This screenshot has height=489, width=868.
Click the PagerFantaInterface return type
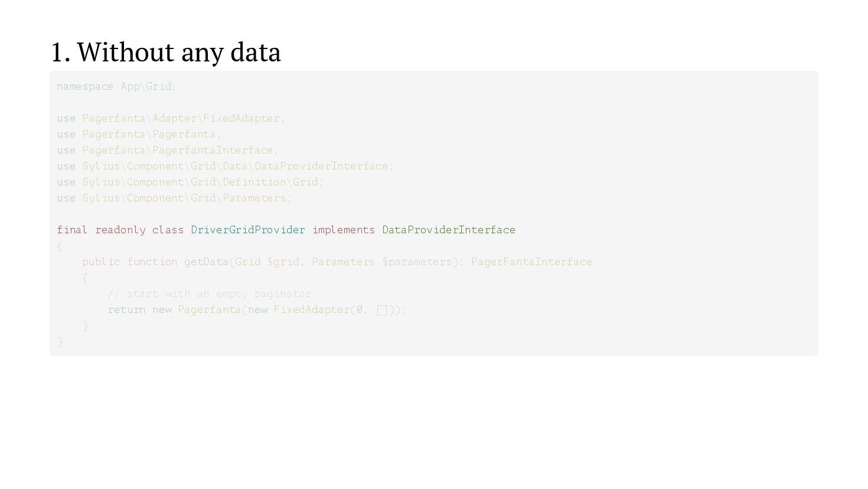click(x=531, y=262)
